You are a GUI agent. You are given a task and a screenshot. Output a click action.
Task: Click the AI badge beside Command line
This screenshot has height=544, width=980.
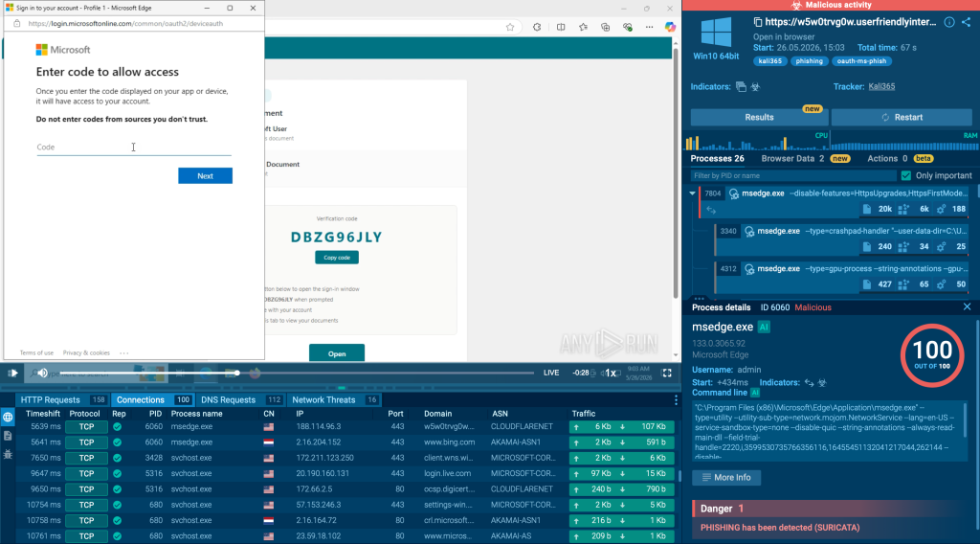(754, 393)
